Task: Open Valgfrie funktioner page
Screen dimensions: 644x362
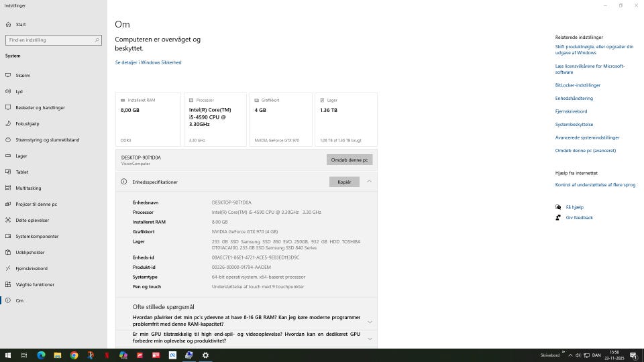Action: 54,284
